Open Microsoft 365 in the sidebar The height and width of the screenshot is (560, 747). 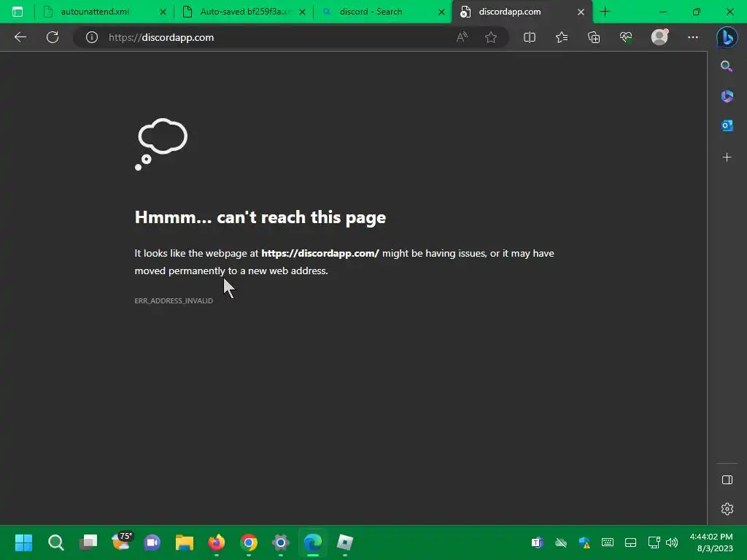(x=727, y=96)
